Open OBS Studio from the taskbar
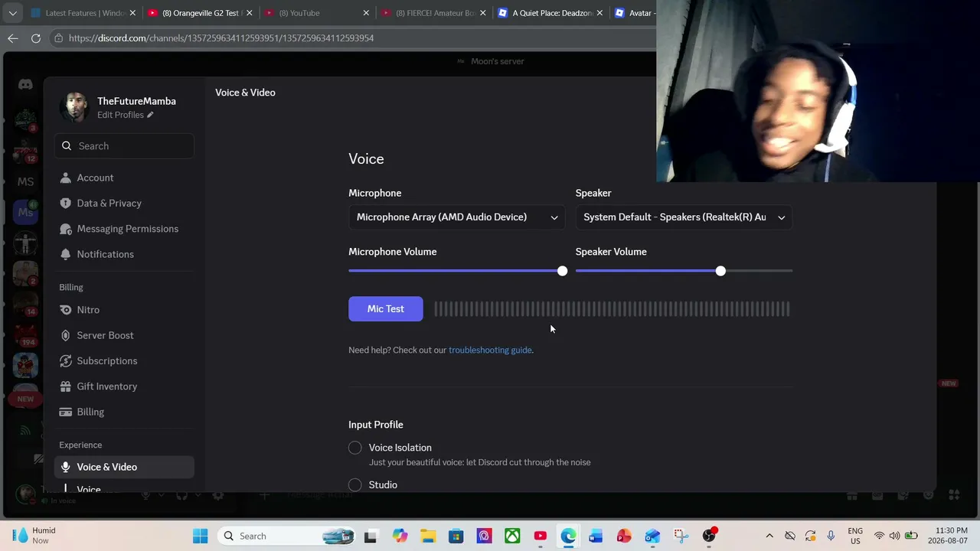This screenshot has height=551, width=980. 709,536
